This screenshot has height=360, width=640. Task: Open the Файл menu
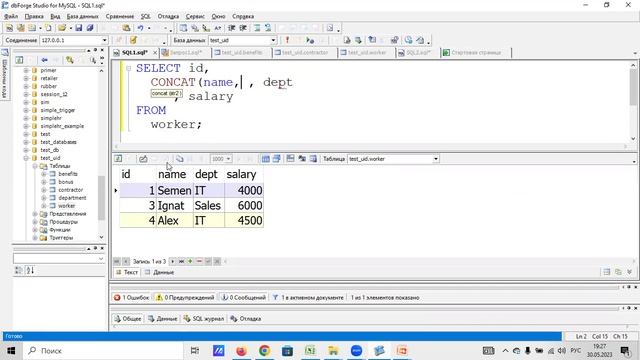click(x=11, y=16)
